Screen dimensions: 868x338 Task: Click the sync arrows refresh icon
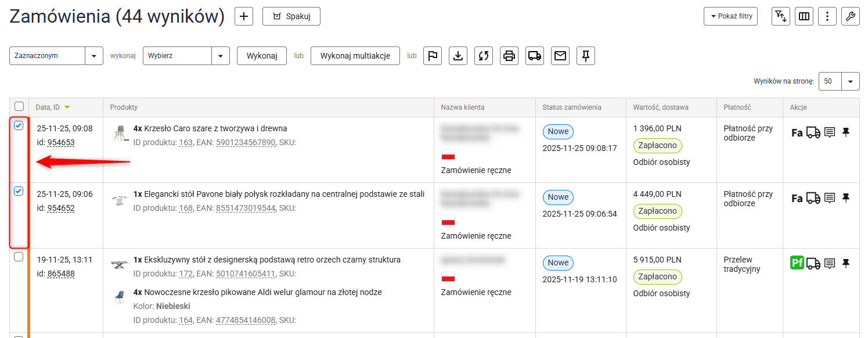[484, 56]
